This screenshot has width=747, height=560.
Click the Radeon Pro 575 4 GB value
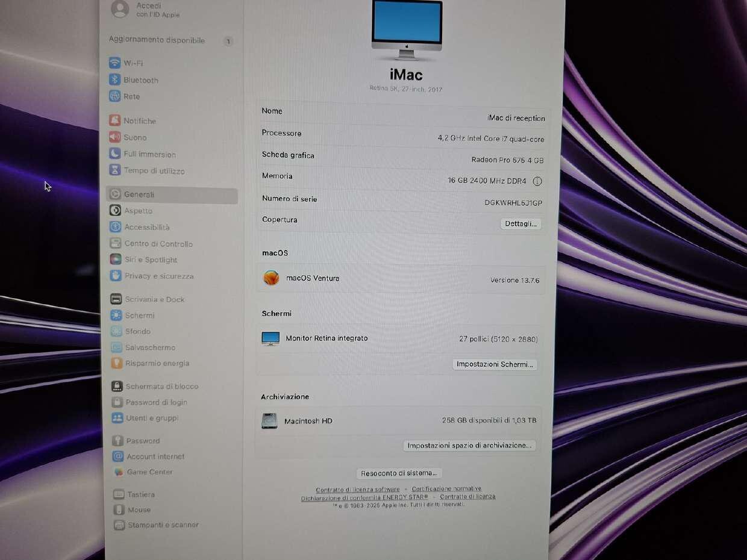(x=507, y=160)
